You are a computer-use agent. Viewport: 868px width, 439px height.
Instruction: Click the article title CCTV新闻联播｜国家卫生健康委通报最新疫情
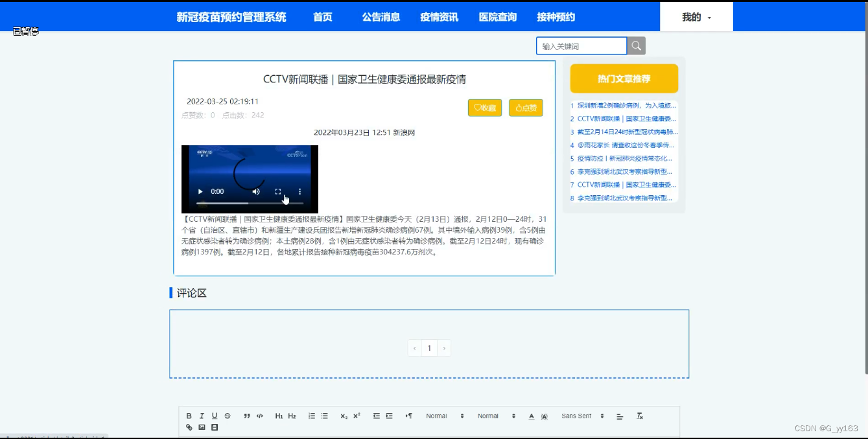point(364,79)
